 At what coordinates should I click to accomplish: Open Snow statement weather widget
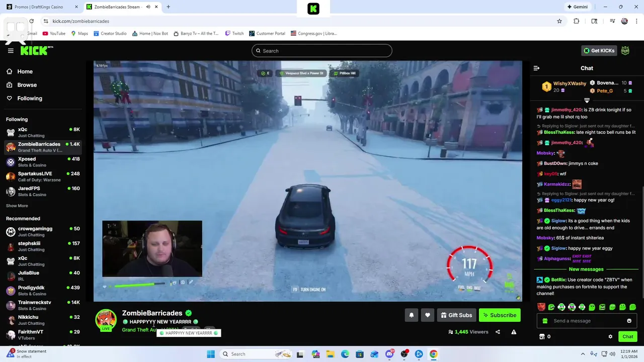point(27,354)
